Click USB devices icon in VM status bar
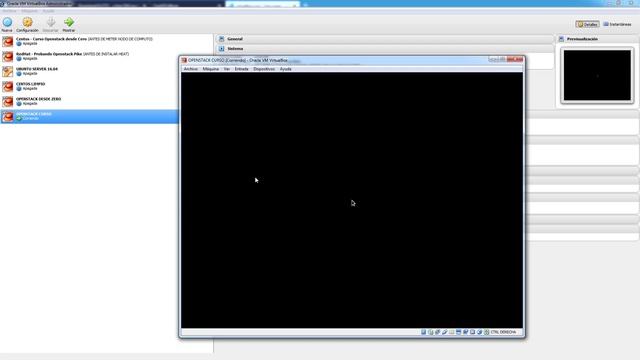 pos(444,332)
